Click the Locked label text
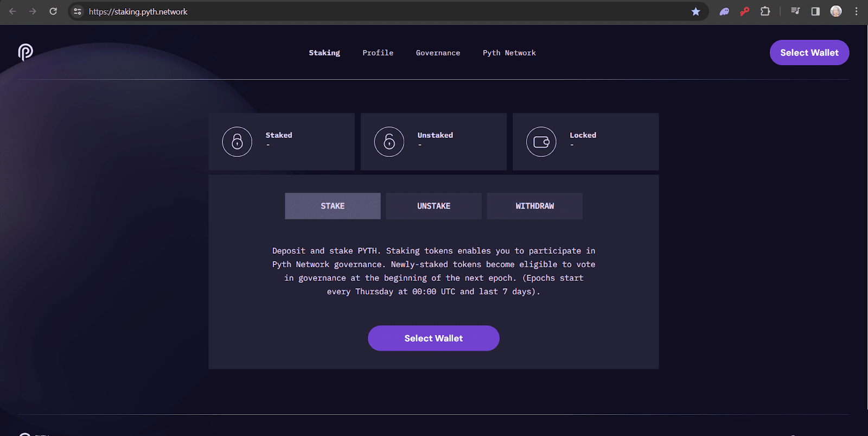The width and height of the screenshot is (868, 436). point(583,135)
